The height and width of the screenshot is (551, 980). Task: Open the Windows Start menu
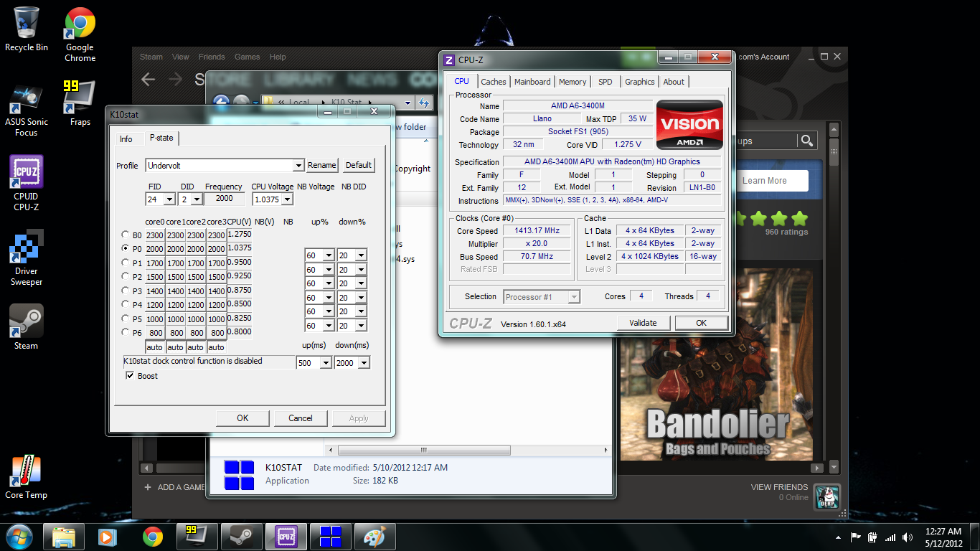(x=19, y=536)
